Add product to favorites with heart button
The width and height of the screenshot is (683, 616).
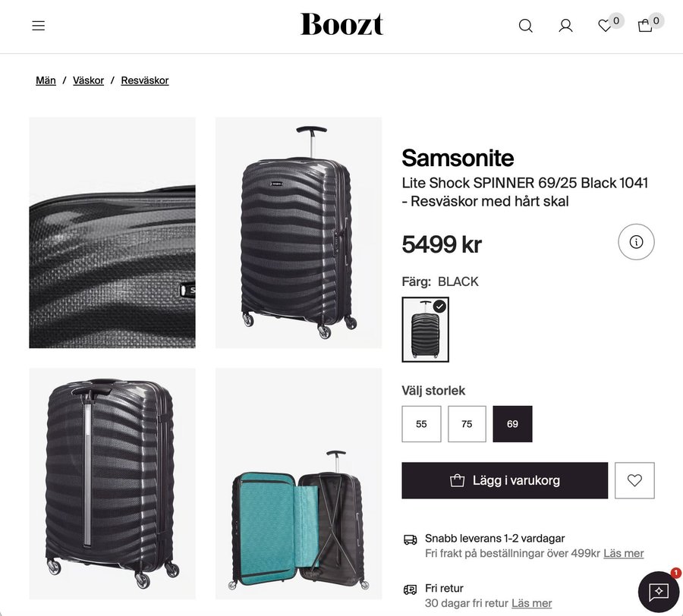634,480
